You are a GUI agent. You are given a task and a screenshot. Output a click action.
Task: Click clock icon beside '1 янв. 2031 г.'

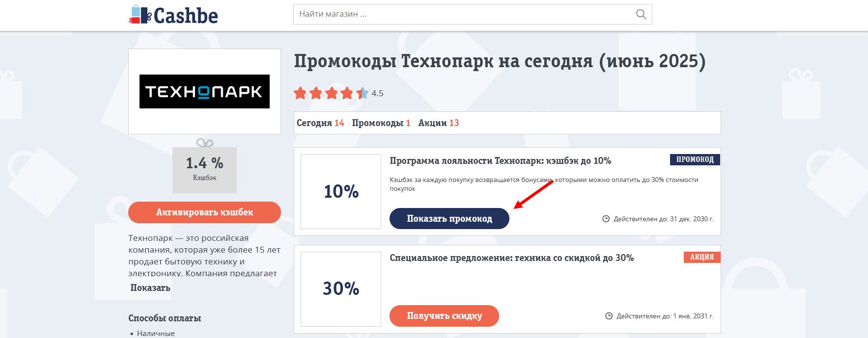[609, 316]
